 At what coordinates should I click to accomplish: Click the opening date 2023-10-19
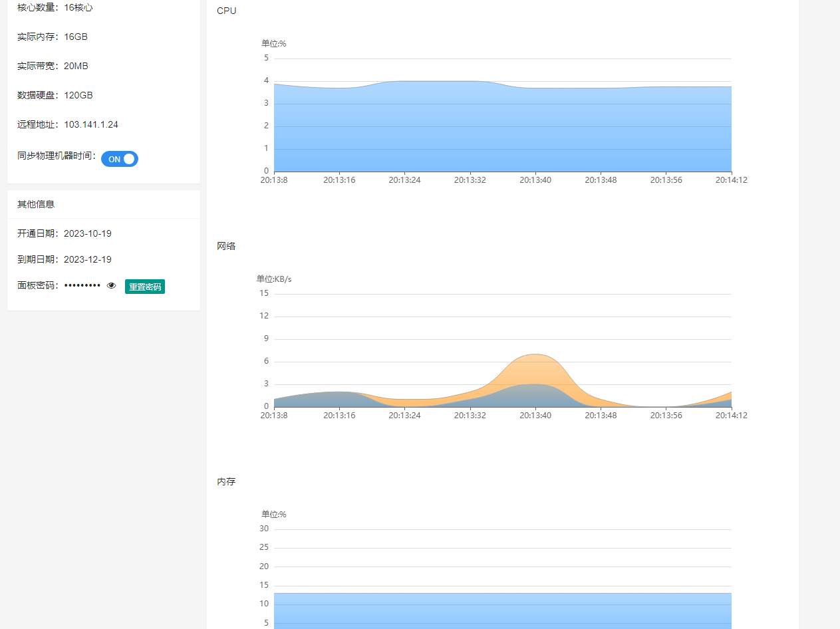(88, 233)
